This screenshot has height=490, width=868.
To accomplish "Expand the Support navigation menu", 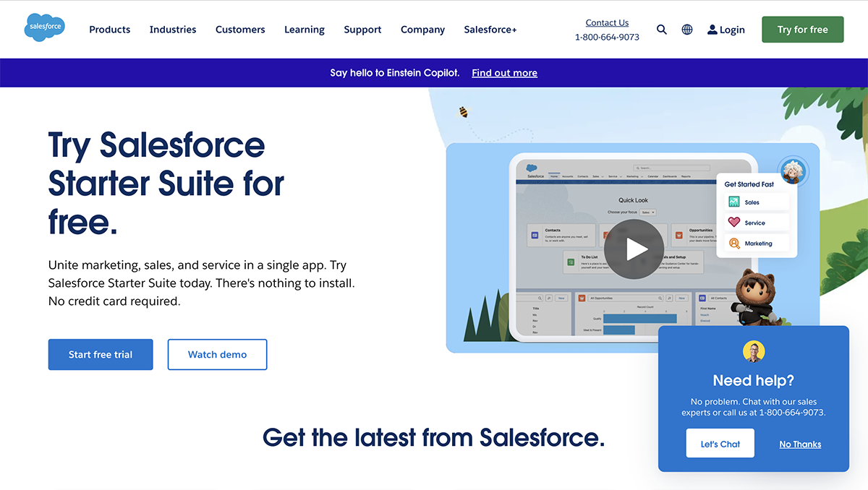I will (362, 30).
